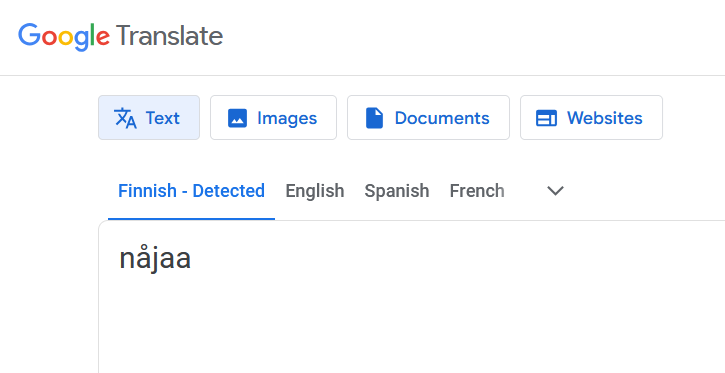Viewport: 725px width, 373px height.
Task: Click the word nåjaa in the source box
Action: click(x=155, y=258)
